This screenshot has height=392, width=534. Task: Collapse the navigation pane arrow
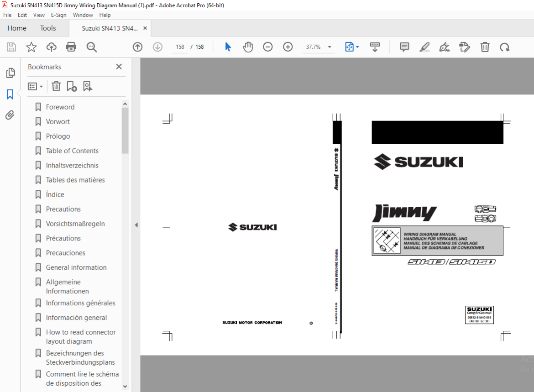136,225
